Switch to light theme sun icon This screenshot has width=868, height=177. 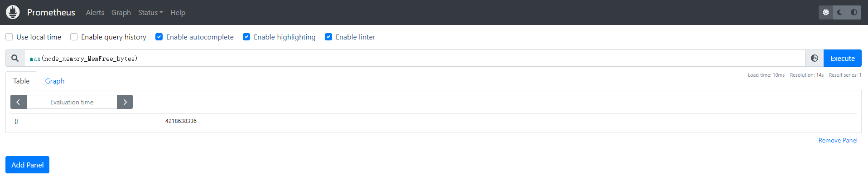coord(826,12)
